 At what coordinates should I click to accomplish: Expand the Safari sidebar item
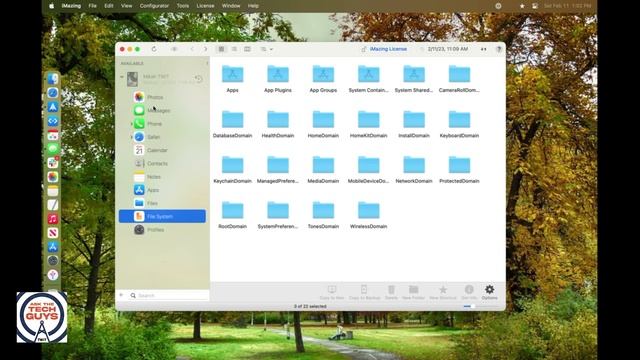coord(131,137)
